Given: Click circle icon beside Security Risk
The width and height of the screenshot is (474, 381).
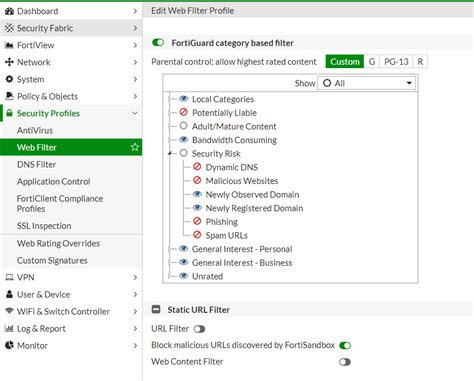Looking at the screenshot, I should click(x=183, y=153).
